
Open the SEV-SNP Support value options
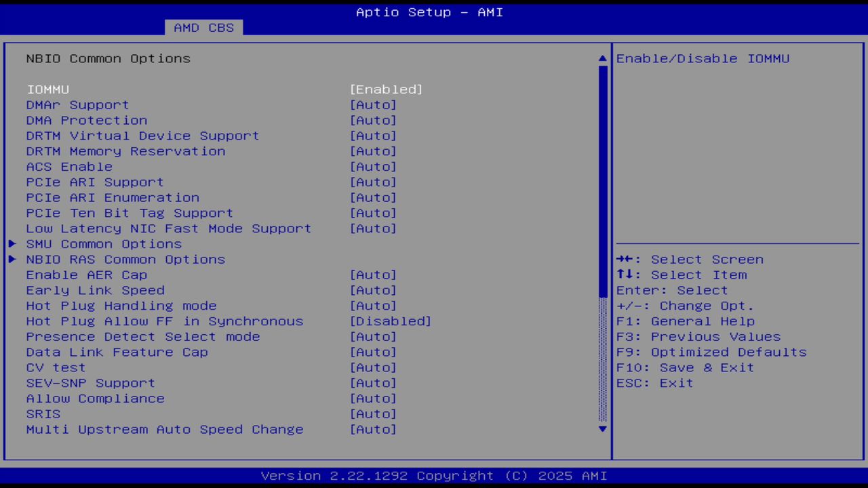click(x=373, y=383)
